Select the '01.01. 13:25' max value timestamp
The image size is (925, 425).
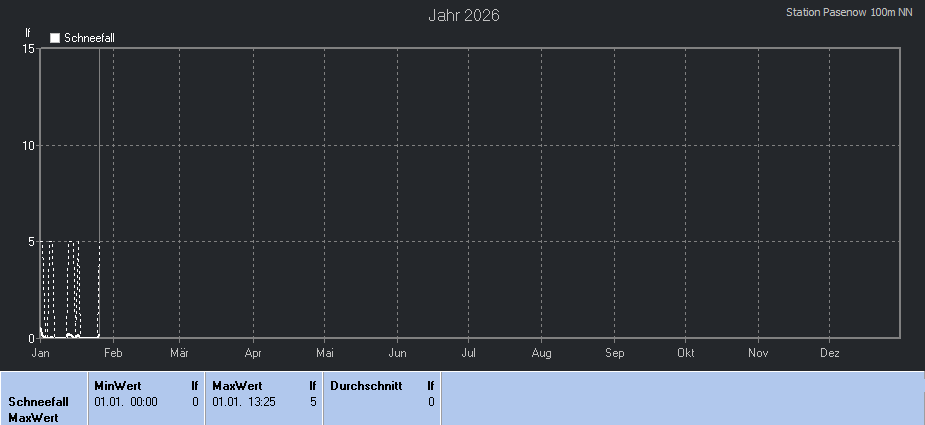pos(243,401)
